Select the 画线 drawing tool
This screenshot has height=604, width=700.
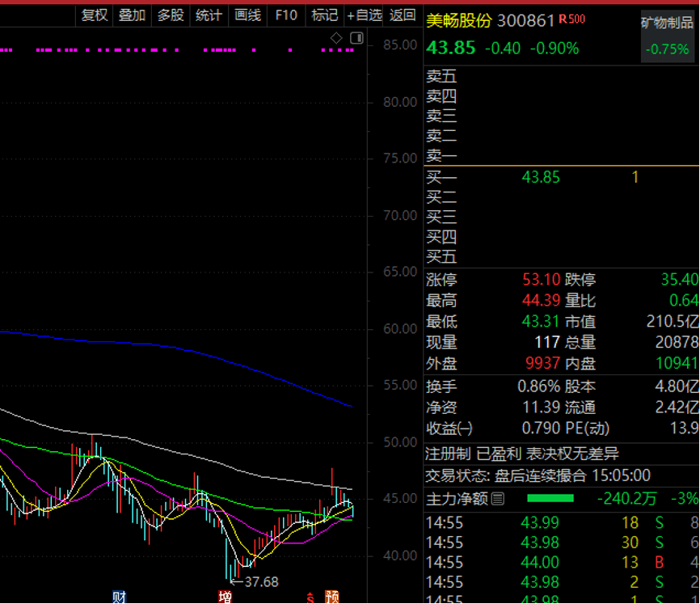(247, 15)
